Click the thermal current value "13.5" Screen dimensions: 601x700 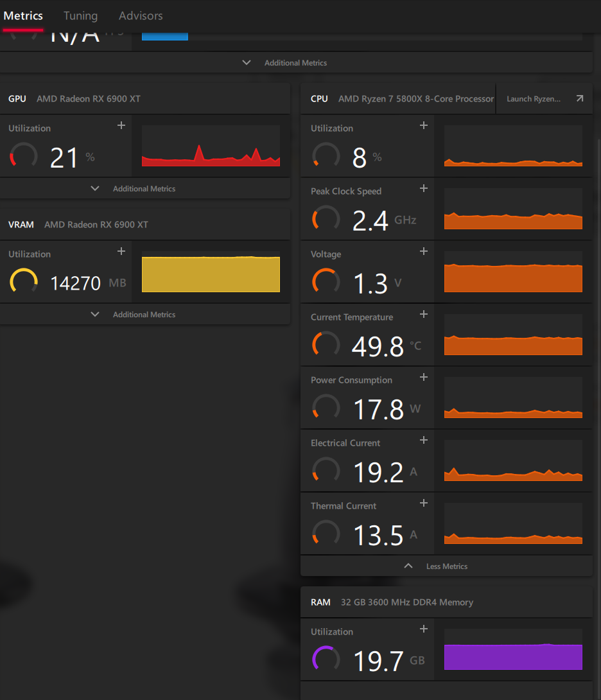pyautogui.click(x=379, y=535)
